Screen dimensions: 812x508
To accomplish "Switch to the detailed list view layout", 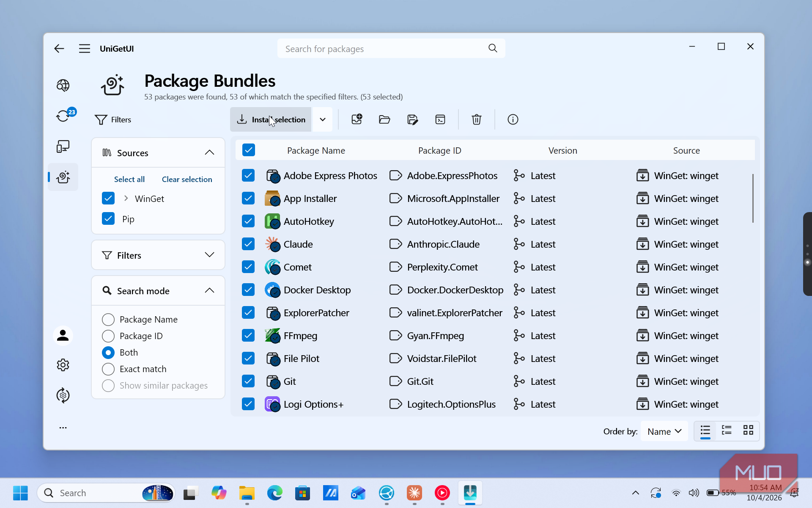I will click(x=727, y=431).
